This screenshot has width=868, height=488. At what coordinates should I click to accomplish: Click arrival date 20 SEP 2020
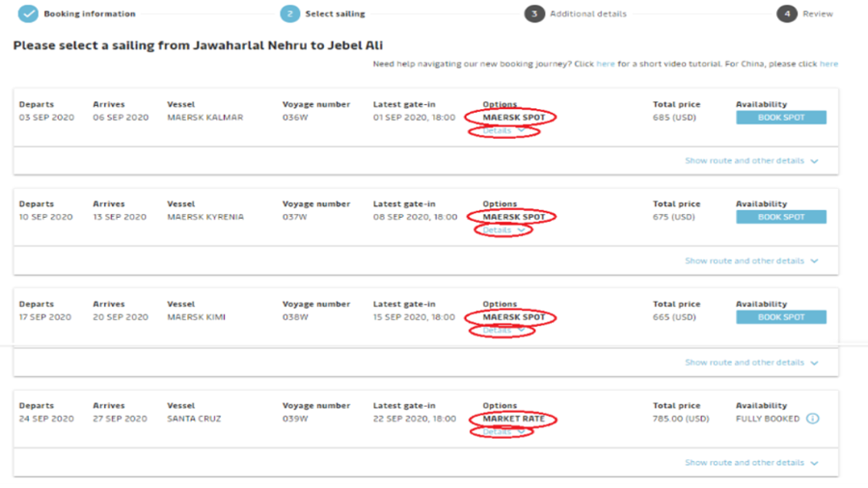pos(121,317)
